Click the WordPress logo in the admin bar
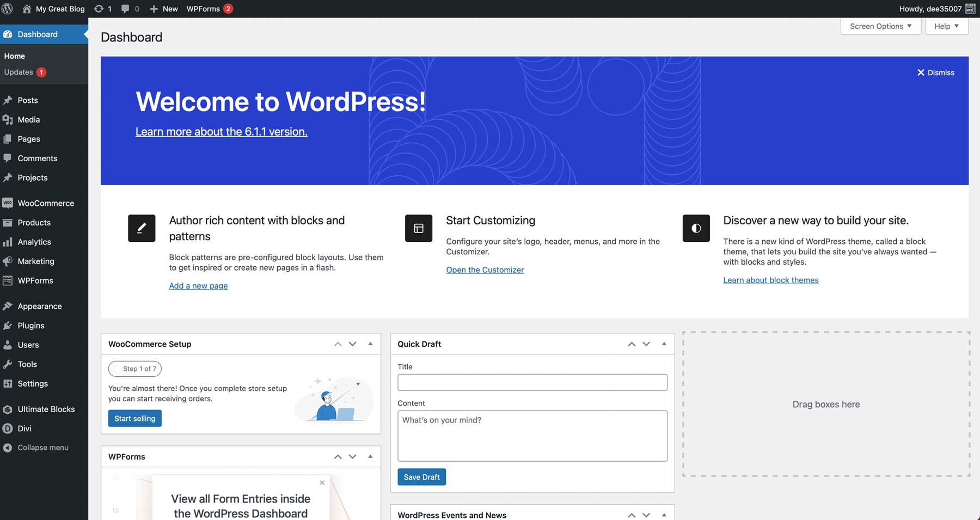This screenshot has width=980, height=520. pyautogui.click(x=8, y=9)
